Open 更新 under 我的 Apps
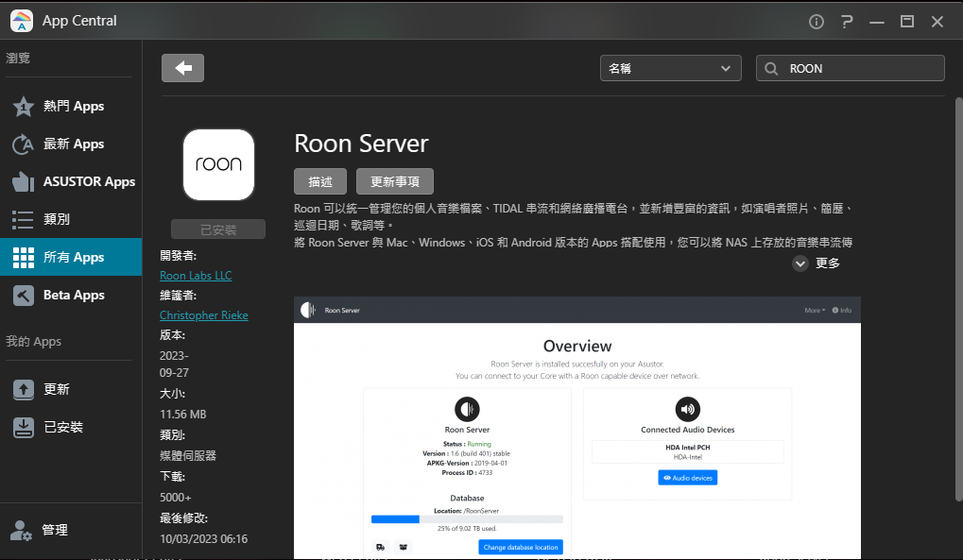963x560 pixels. (x=71, y=389)
